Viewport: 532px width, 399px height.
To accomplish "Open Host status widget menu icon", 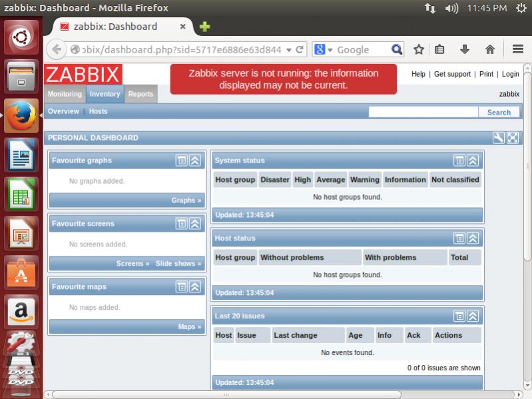I will (x=459, y=238).
